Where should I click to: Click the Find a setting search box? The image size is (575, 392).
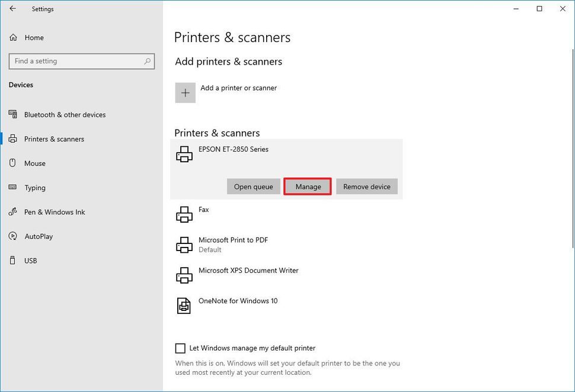coord(81,61)
